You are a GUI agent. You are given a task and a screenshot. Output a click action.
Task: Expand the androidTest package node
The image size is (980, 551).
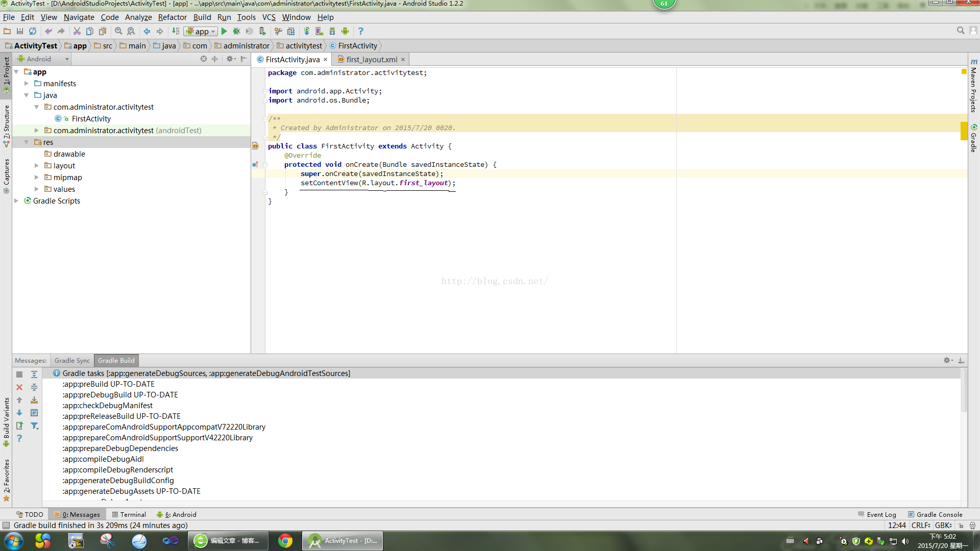tap(37, 131)
